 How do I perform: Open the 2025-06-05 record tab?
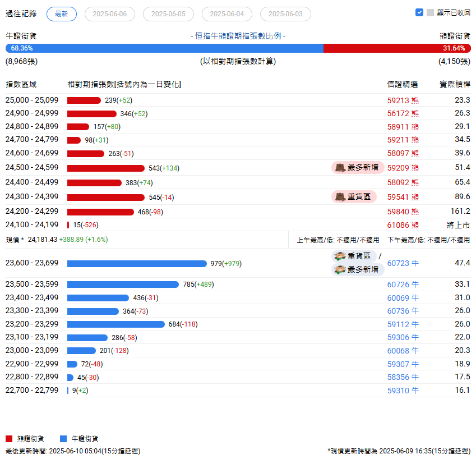(168, 14)
